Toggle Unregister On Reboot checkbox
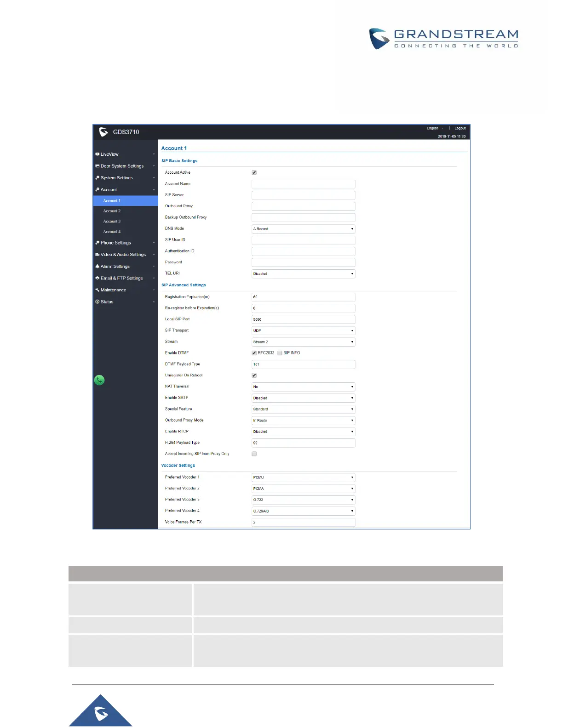The height and width of the screenshot is (728, 563). tap(254, 375)
